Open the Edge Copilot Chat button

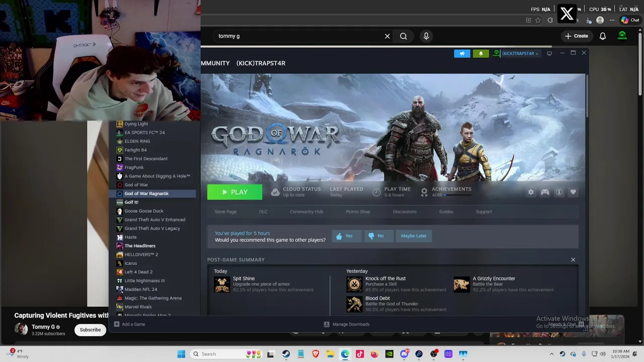[630, 20]
